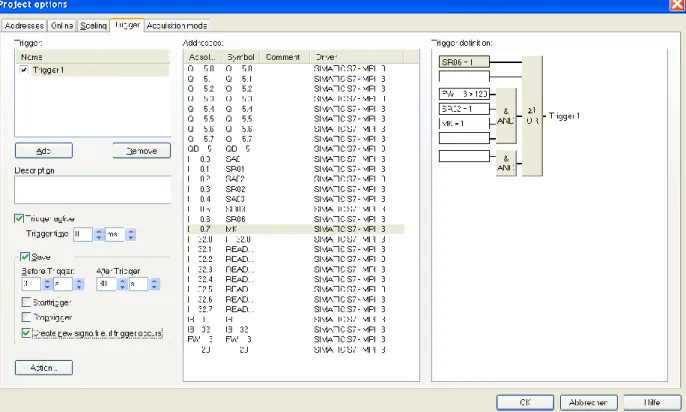686x412 pixels.
Task: Click the Remove trigger button
Action: coord(142,151)
